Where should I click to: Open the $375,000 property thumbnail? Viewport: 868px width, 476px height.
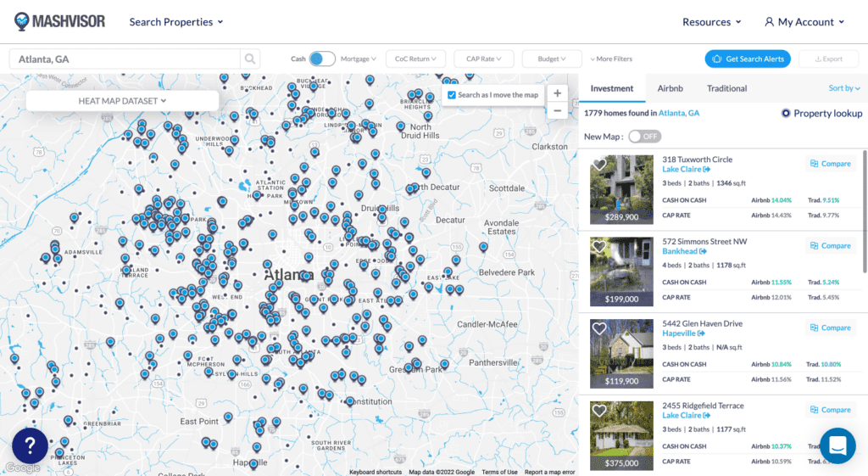621,435
